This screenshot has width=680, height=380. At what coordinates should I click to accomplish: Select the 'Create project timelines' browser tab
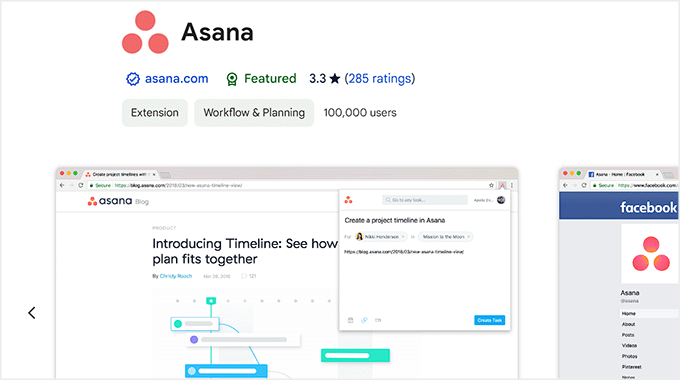click(120, 174)
